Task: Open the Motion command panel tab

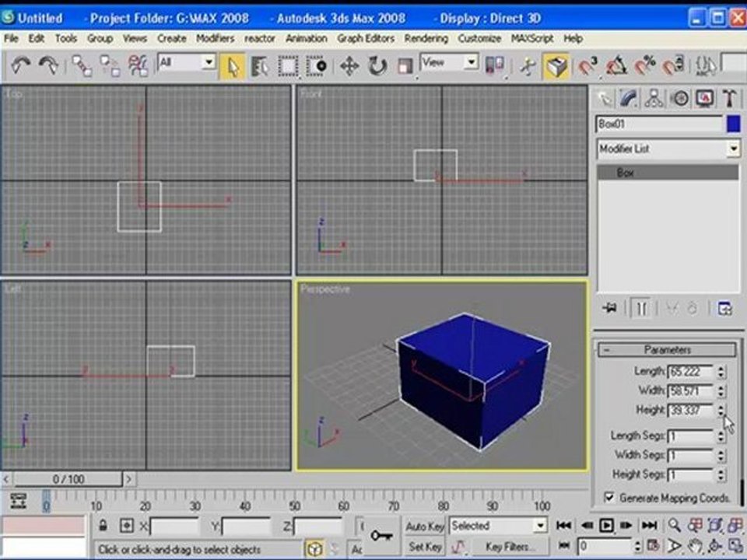Action: click(x=679, y=99)
